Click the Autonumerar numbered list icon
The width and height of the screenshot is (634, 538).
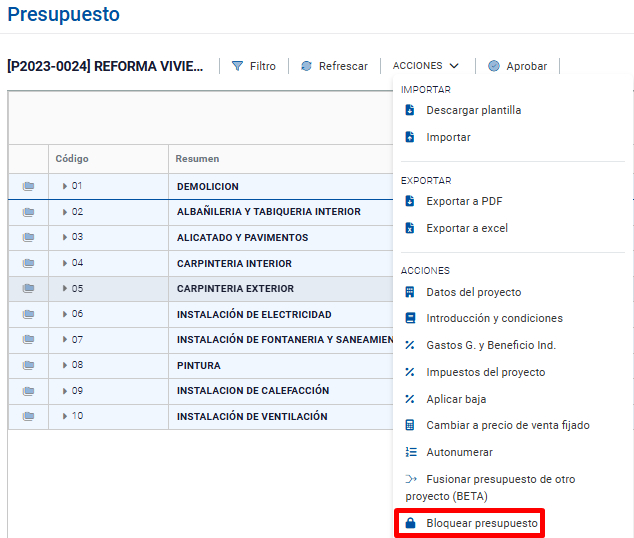coord(409,452)
